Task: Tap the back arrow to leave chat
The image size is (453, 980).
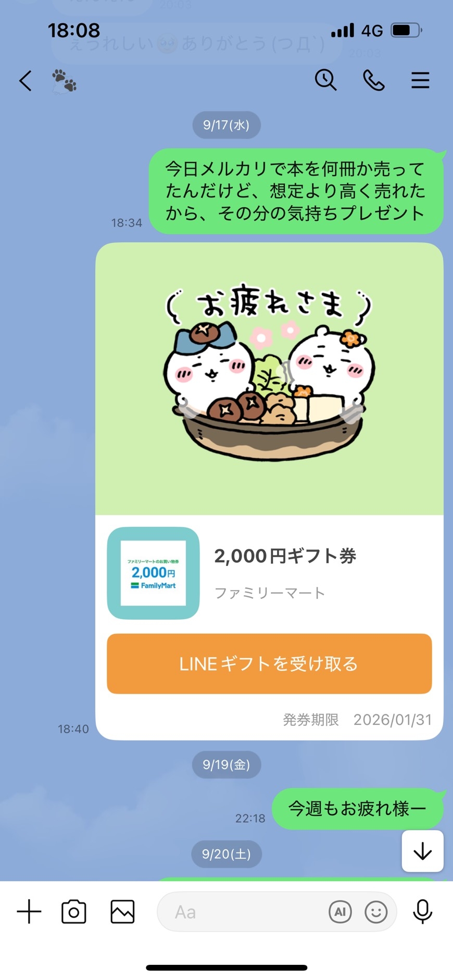Action: coord(26,81)
